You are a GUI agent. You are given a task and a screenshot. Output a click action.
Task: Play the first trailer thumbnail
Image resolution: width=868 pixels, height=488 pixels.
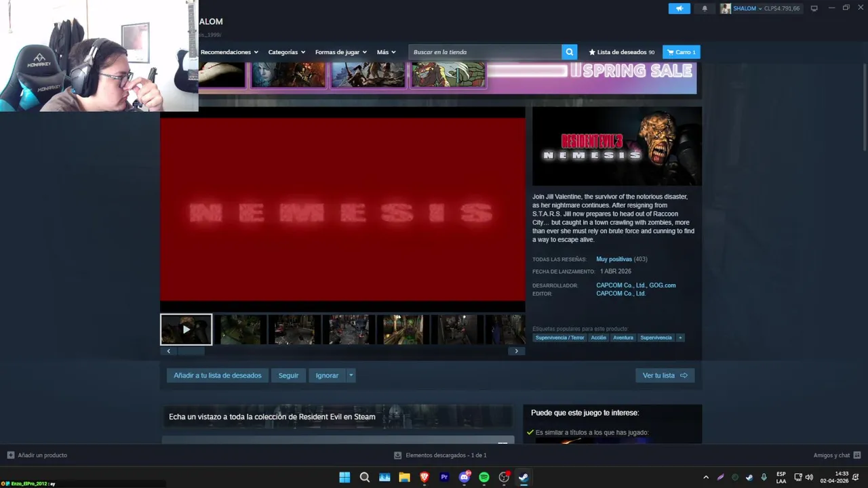coord(186,329)
